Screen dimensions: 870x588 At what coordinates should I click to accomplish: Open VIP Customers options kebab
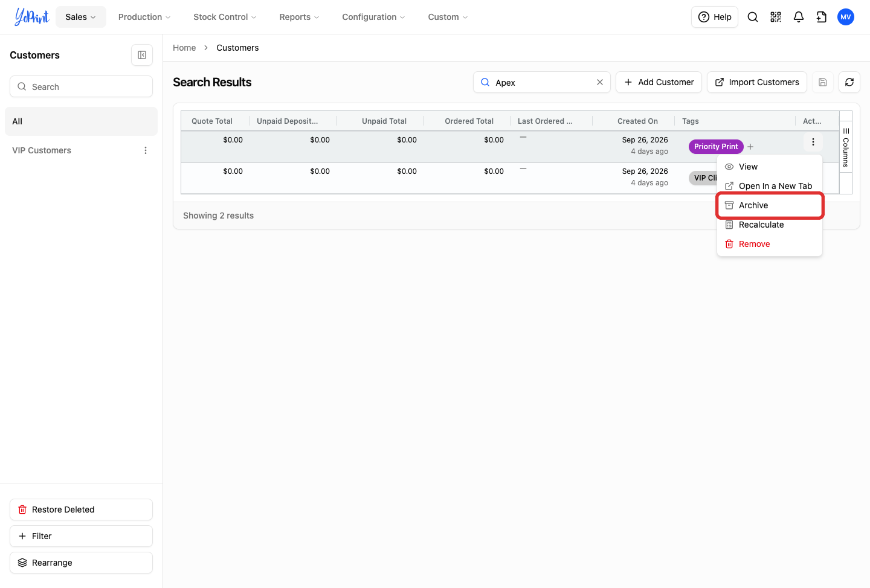[x=146, y=150]
